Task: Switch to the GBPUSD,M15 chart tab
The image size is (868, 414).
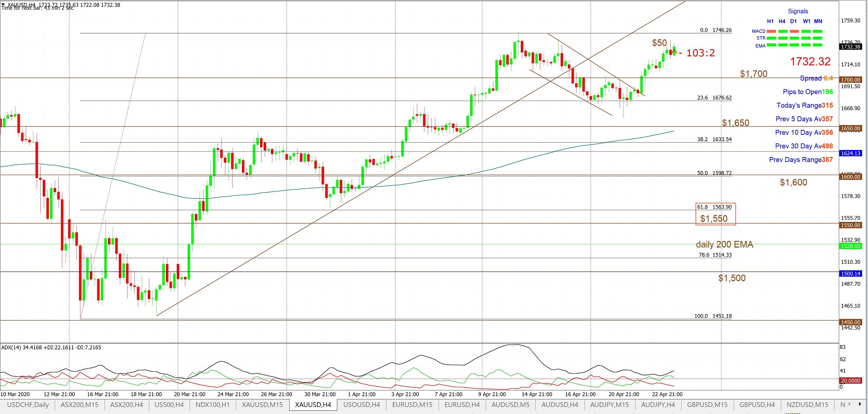Action: 707,405
